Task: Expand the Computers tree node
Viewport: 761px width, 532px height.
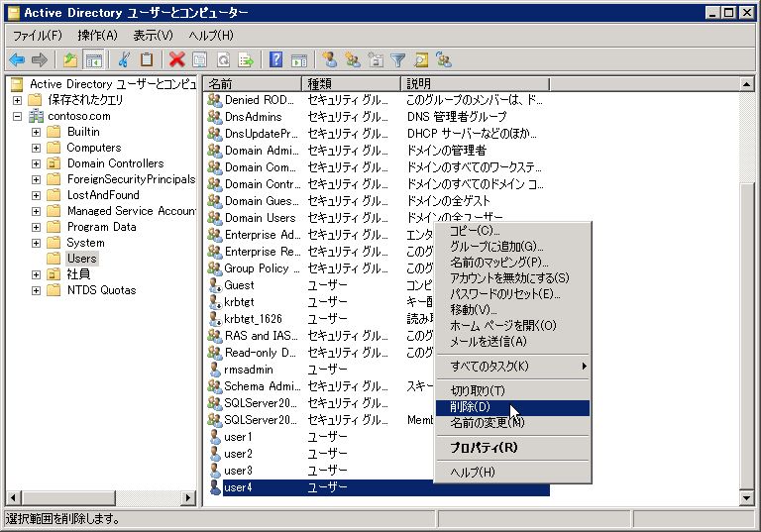Action: [36, 148]
